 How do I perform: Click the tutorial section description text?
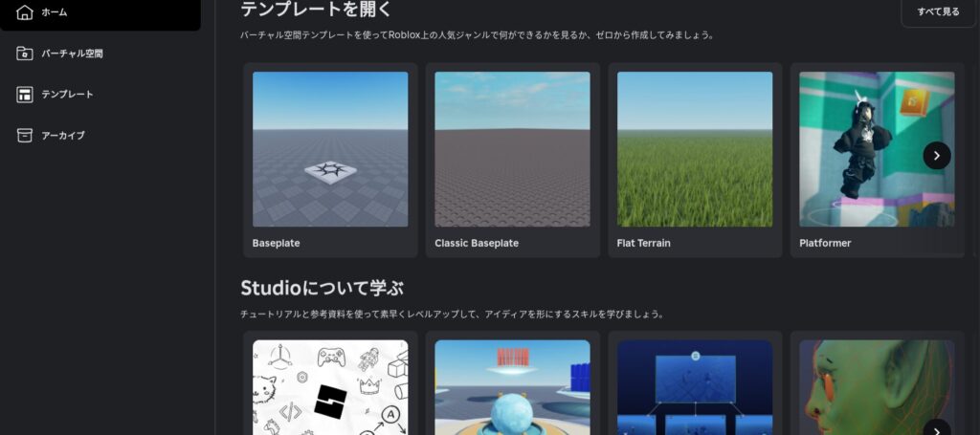(x=452, y=315)
